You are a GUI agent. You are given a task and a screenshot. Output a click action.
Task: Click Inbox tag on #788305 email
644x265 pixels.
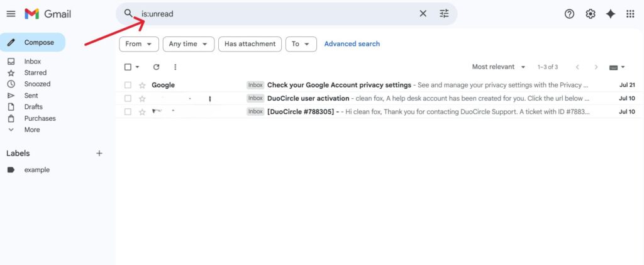(x=255, y=111)
